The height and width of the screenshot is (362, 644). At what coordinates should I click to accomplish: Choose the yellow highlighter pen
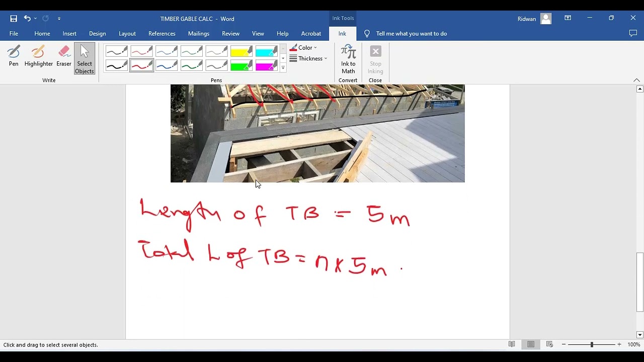pos(242,51)
